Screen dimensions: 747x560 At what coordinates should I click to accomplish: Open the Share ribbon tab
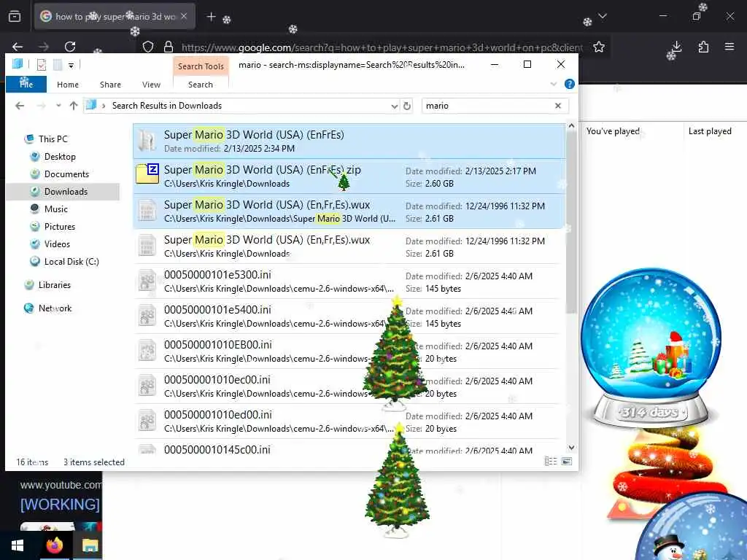click(x=111, y=85)
